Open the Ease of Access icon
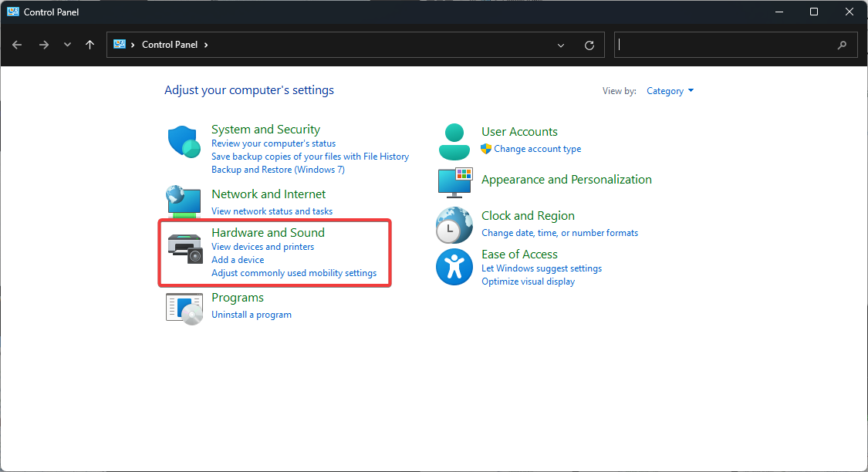Image resolution: width=868 pixels, height=472 pixels. pyautogui.click(x=454, y=266)
